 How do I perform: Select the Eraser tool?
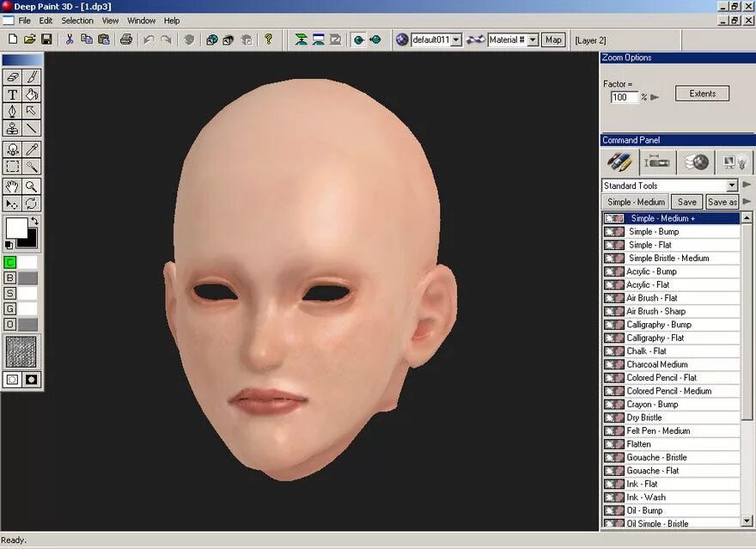click(13, 77)
